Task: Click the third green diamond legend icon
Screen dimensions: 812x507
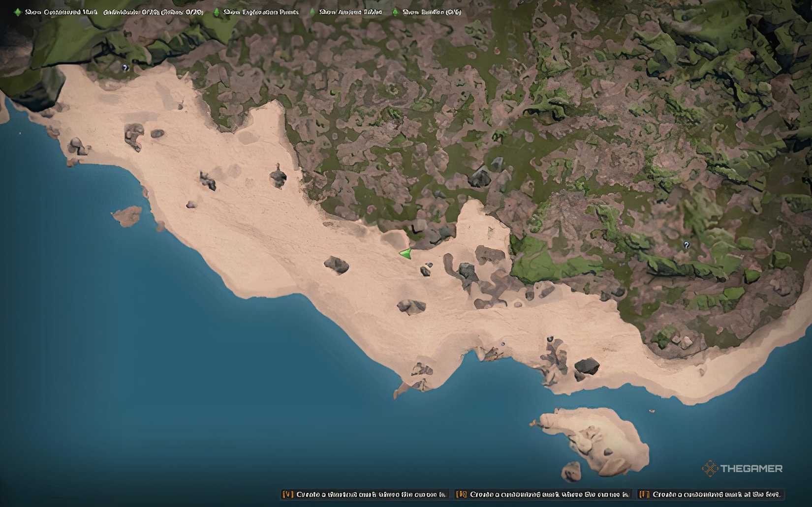Action: [312, 12]
